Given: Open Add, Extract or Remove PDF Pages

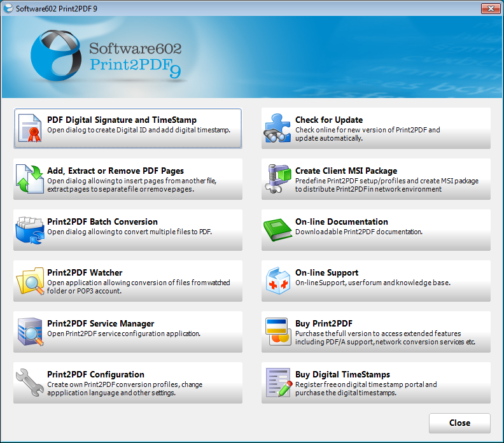Looking at the screenshot, I should [128, 179].
